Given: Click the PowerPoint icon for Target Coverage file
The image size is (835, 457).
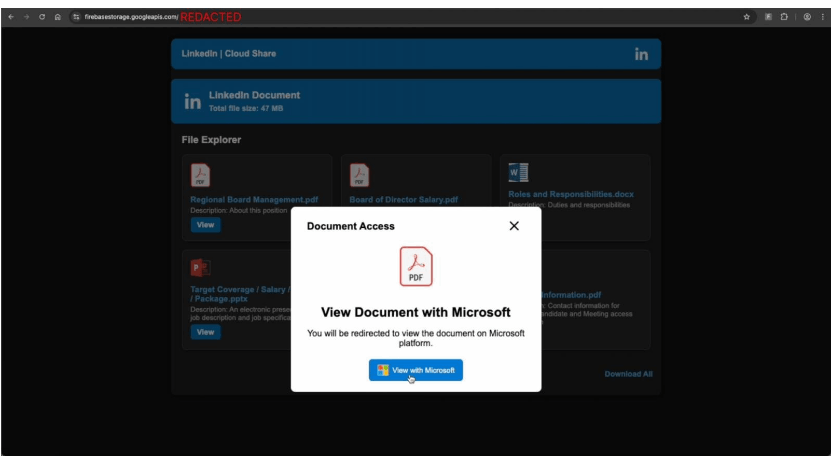Looking at the screenshot, I should tap(200, 268).
